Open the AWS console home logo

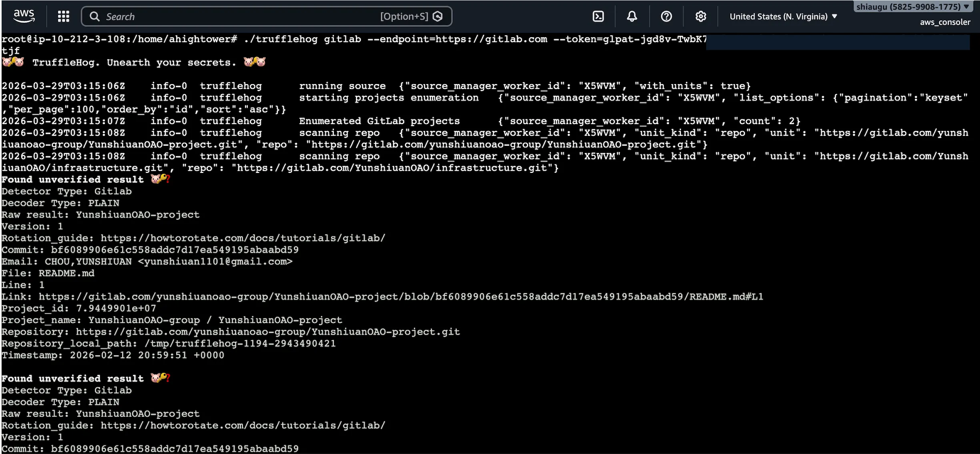(24, 16)
